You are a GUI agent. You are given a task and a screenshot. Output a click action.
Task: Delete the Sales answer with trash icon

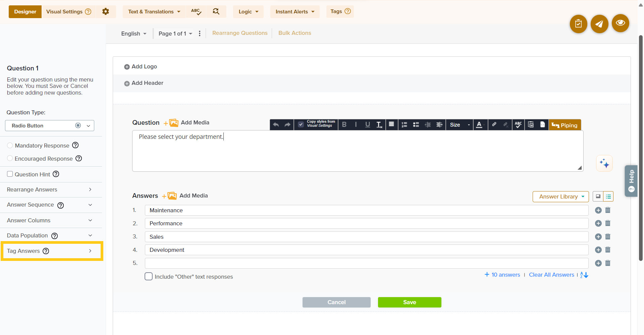click(x=607, y=237)
